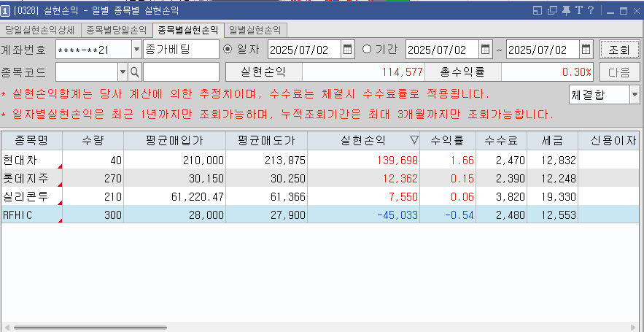Open the 체결합 dropdown

pos(634,95)
